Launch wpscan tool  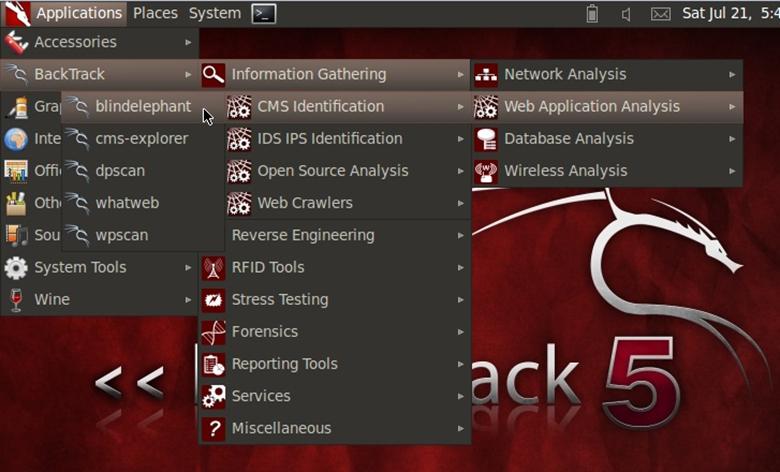coord(122,235)
